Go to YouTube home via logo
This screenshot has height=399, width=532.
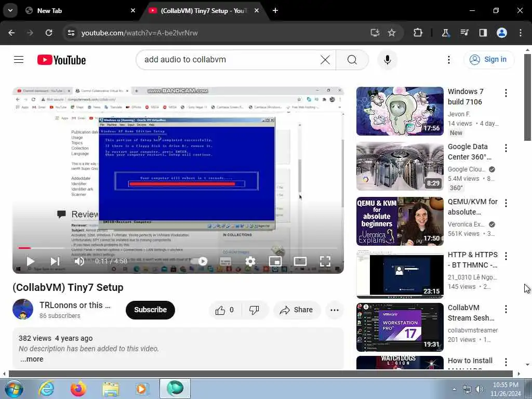[61, 60]
